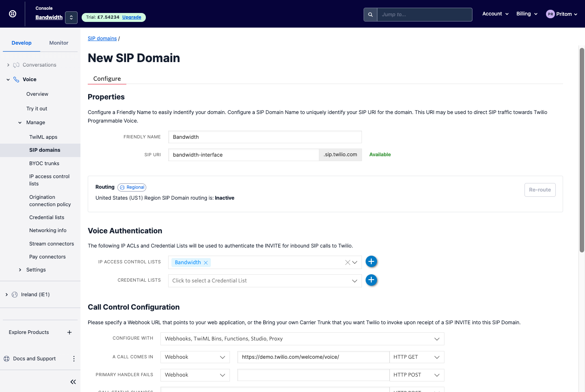This screenshot has width=585, height=392.
Task: Clear all IP access control list selections
Action: click(348, 263)
